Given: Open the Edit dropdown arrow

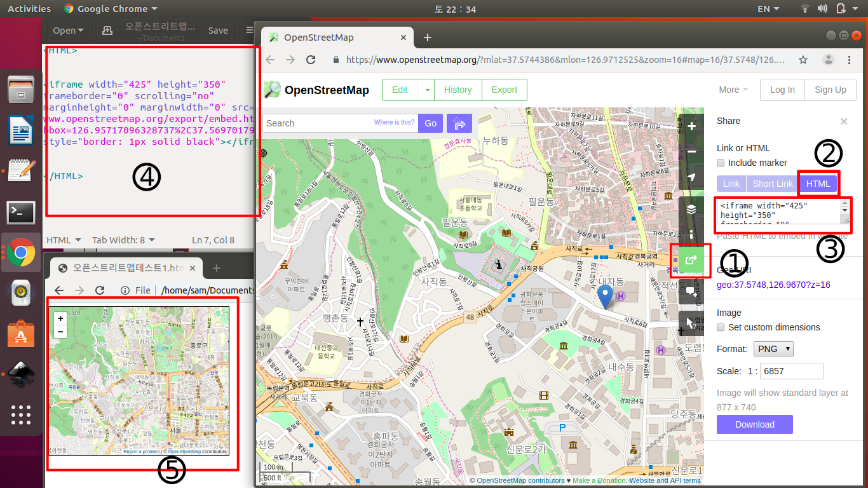Looking at the screenshot, I should click(428, 90).
